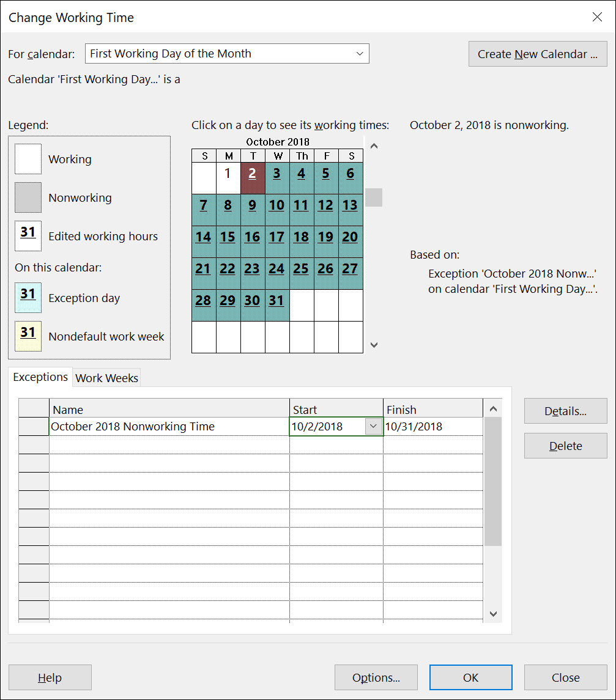Select October 2018 Nonworking Time name cell
The image size is (616, 700).
pyautogui.click(x=169, y=426)
